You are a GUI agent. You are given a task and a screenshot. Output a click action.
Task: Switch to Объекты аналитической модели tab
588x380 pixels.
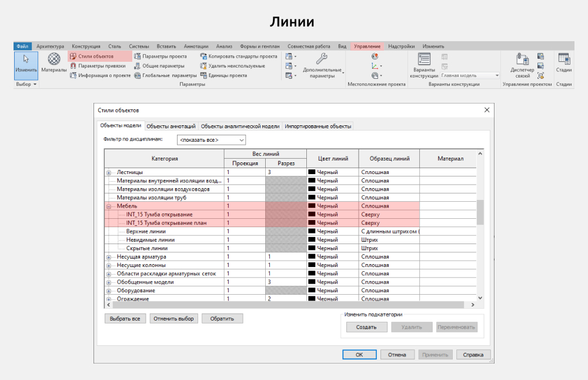[240, 126]
